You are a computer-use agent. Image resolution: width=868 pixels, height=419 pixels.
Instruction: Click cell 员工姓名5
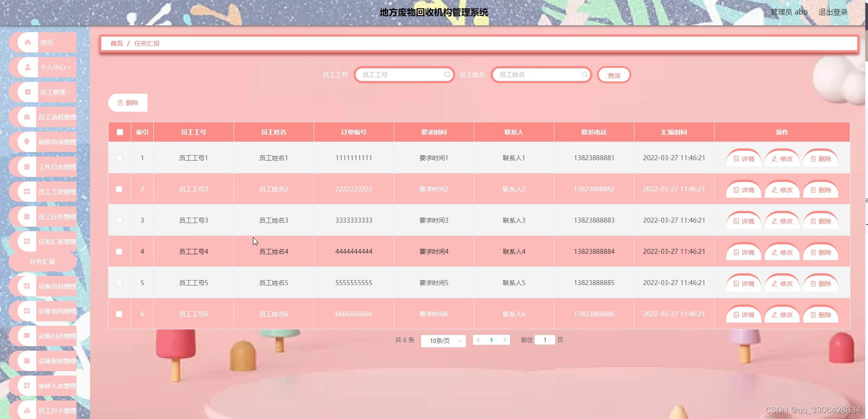274,283
